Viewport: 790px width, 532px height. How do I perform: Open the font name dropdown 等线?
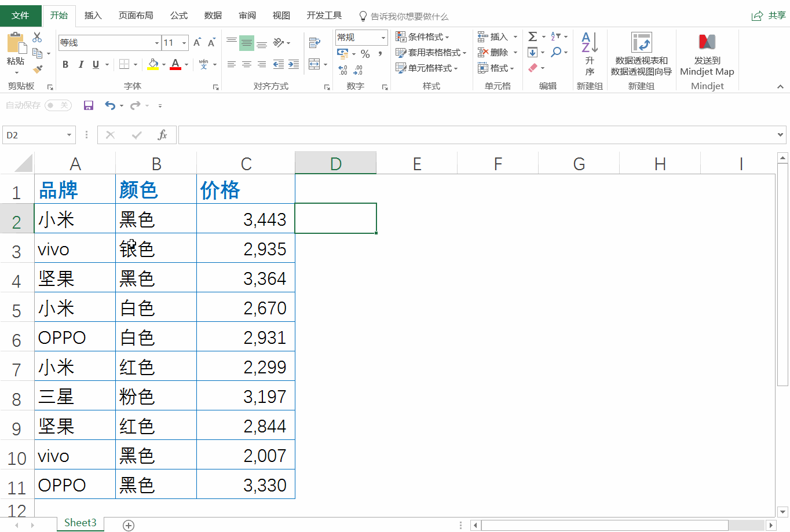pos(157,43)
